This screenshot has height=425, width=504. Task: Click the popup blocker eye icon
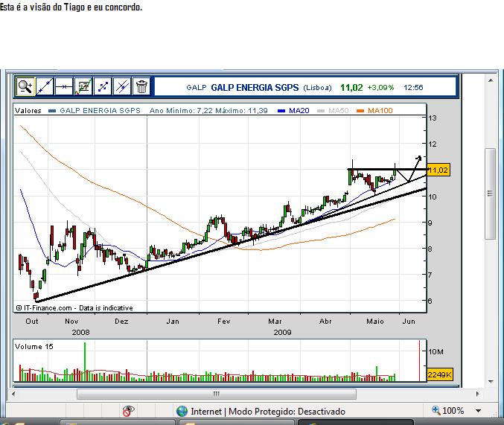tap(128, 411)
